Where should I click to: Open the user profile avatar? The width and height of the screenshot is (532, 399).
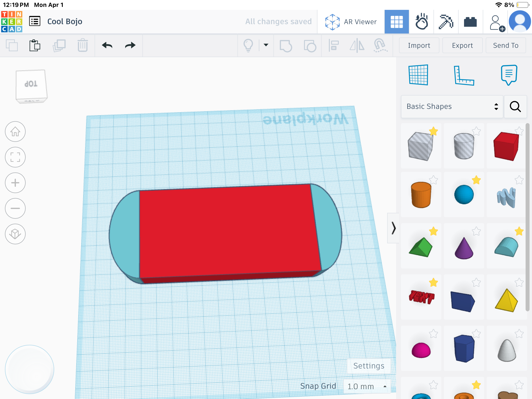520,22
